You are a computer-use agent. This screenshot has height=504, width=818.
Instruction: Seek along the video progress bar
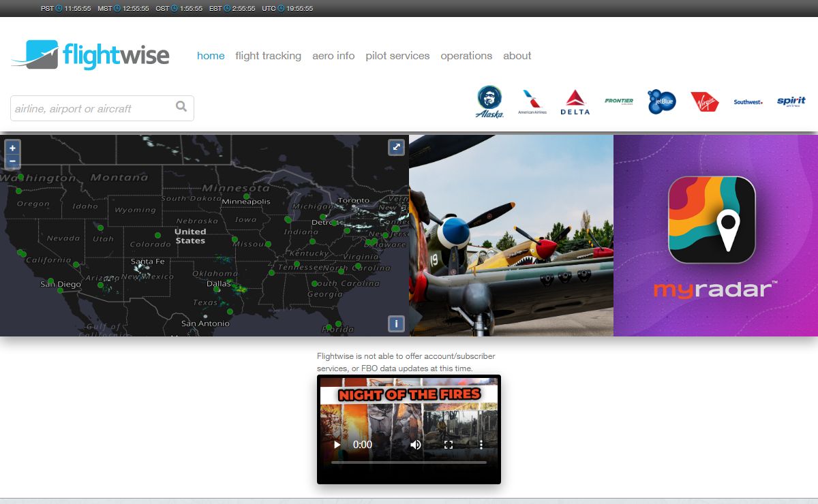click(x=409, y=462)
